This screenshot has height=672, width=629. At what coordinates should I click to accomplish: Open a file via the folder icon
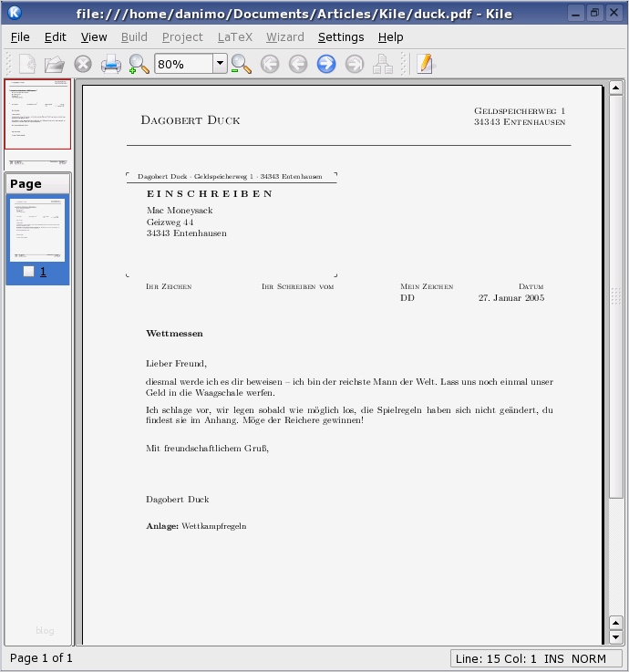click(x=55, y=65)
